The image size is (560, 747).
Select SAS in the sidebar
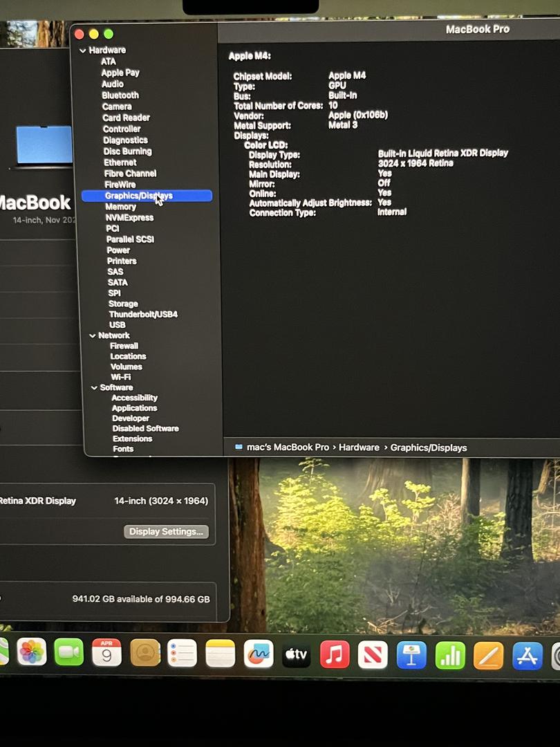click(x=115, y=272)
